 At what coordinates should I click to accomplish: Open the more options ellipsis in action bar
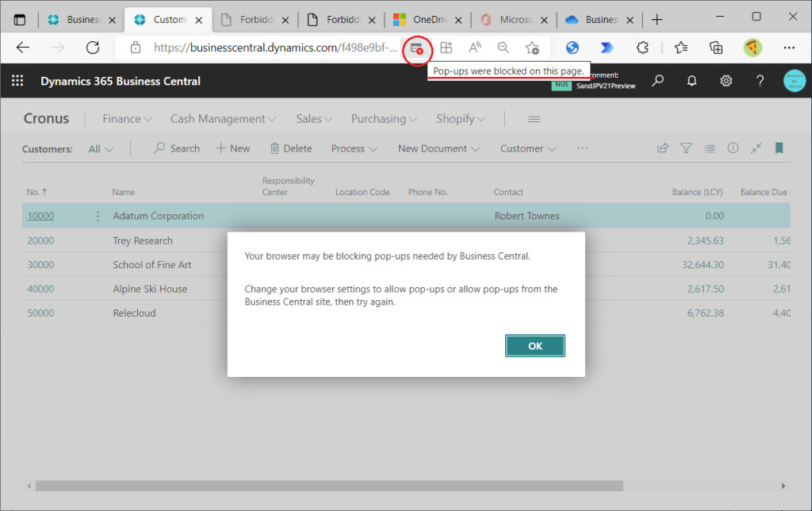click(583, 148)
